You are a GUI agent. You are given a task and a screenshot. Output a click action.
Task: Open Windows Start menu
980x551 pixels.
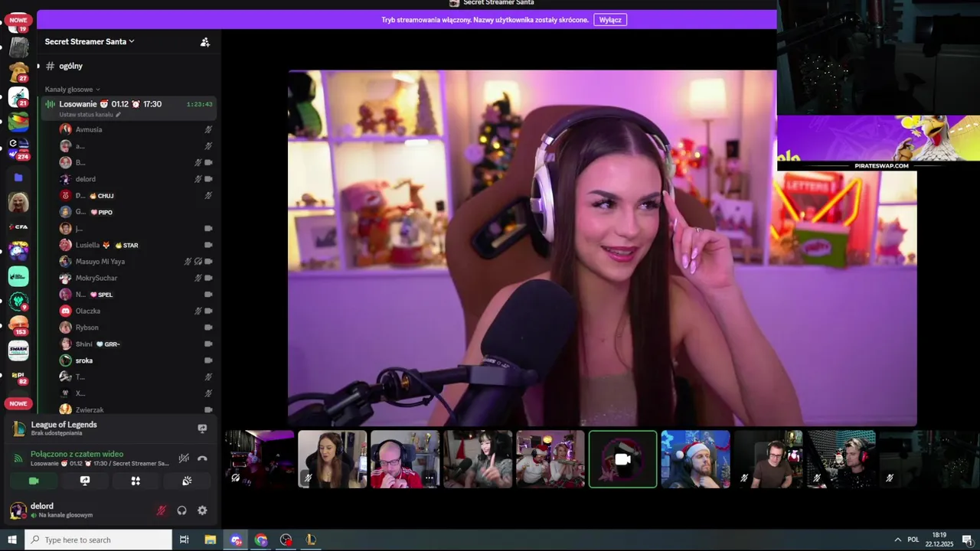11,540
